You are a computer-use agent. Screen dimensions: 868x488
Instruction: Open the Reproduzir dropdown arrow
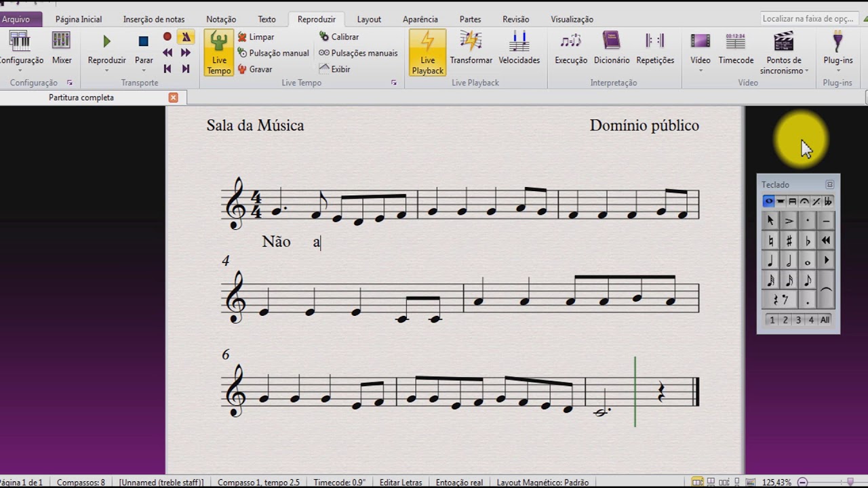click(x=106, y=70)
